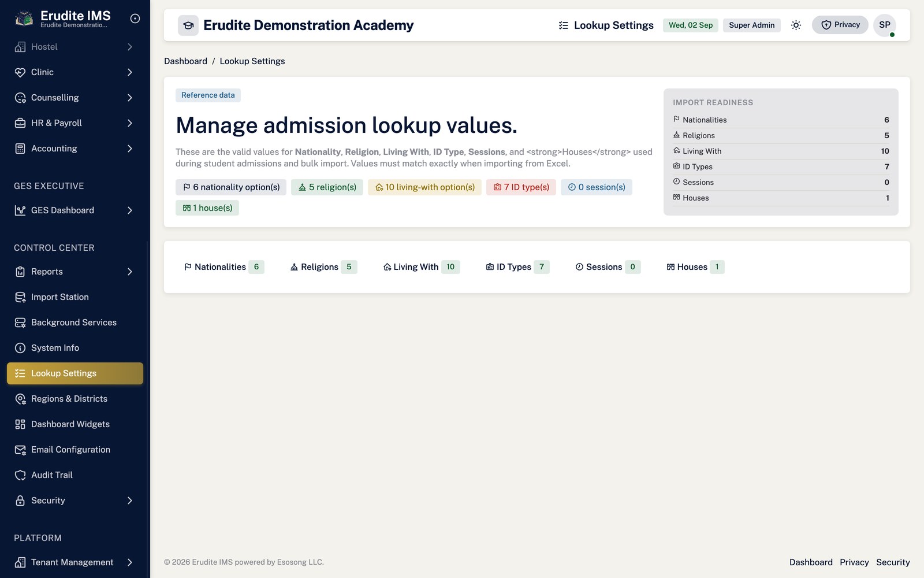Toggle light/dark theme sun icon

click(796, 25)
